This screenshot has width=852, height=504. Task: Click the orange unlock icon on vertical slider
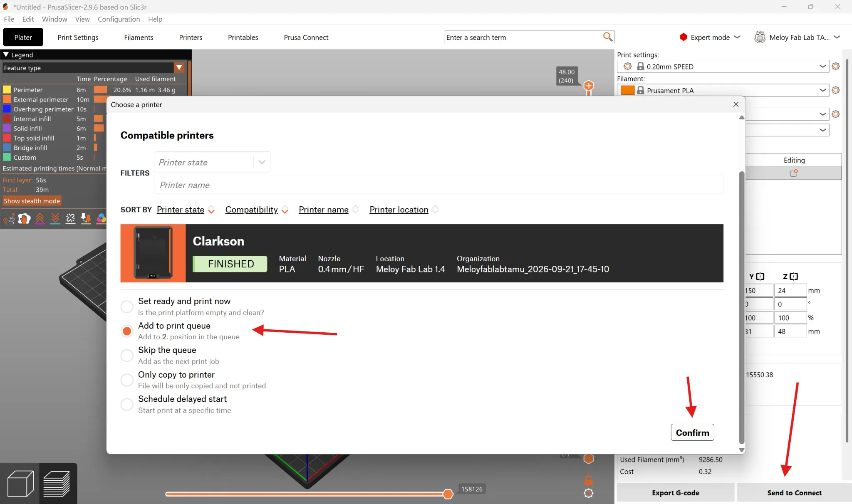(x=588, y=480)
